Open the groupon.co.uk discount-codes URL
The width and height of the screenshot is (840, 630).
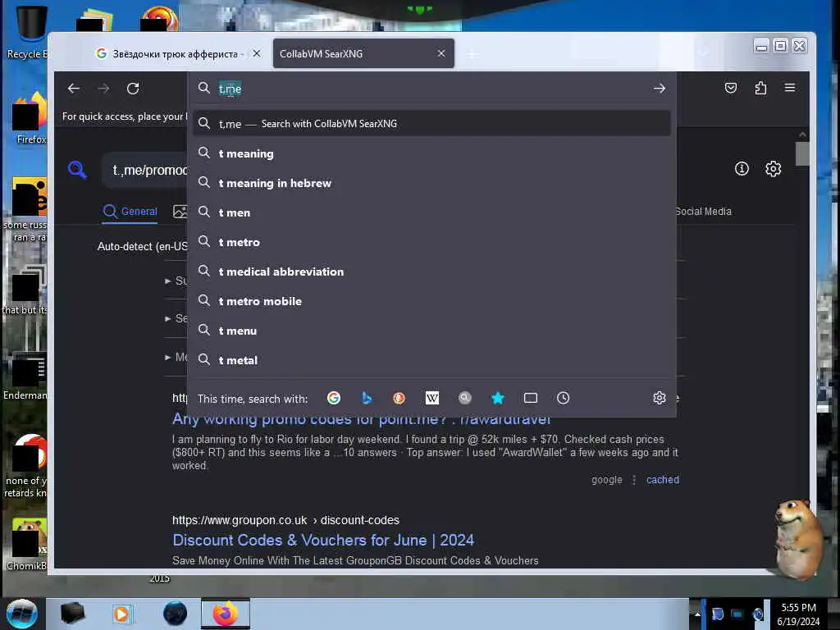click(285, 520)
